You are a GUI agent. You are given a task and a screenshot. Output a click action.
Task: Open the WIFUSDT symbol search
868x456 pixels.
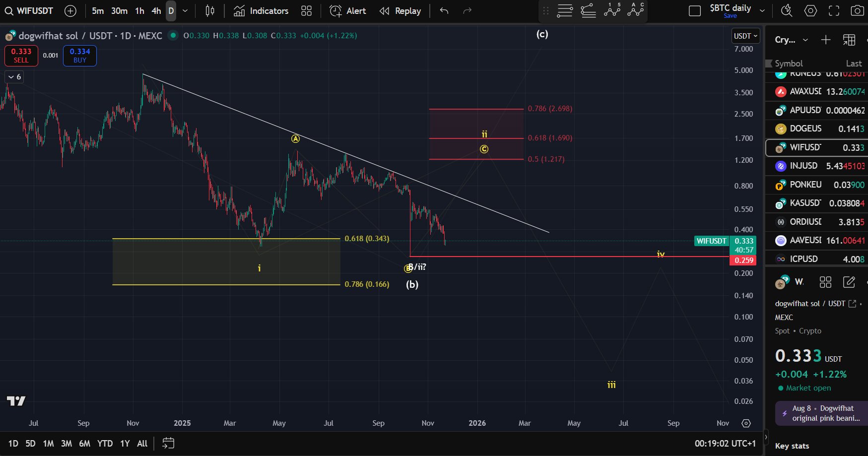pyautogui.click(x=29, y=11)
